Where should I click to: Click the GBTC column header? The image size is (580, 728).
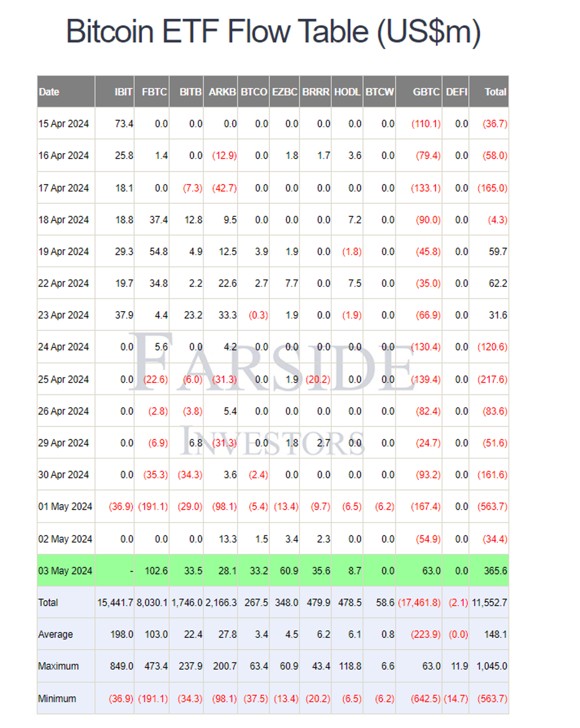pos(419,92)
